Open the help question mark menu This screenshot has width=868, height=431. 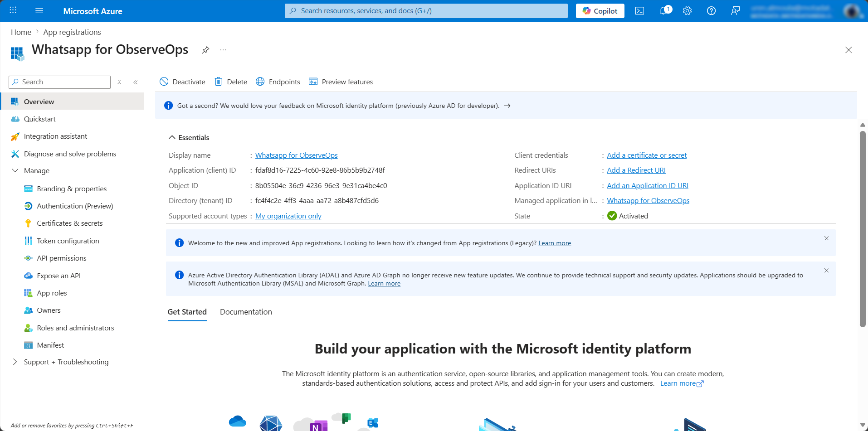[711, 11]
